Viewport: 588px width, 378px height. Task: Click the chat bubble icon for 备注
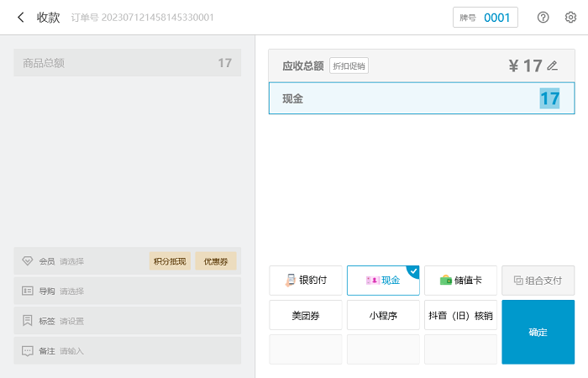tap(28, 350)
